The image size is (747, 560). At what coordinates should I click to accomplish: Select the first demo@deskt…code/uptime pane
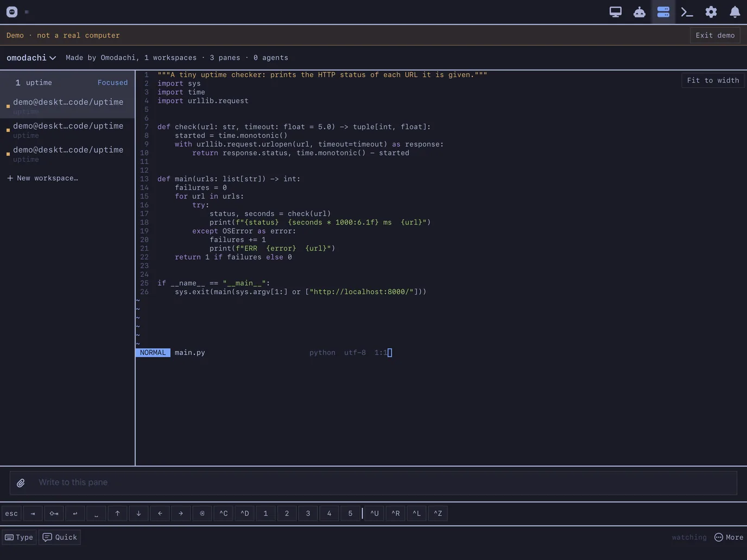click(67, 106)
